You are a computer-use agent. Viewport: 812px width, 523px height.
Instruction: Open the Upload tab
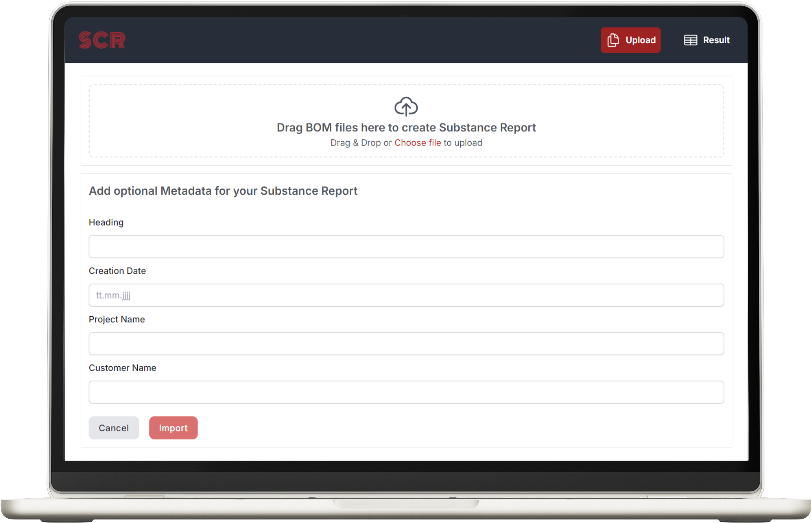(630, 40)
